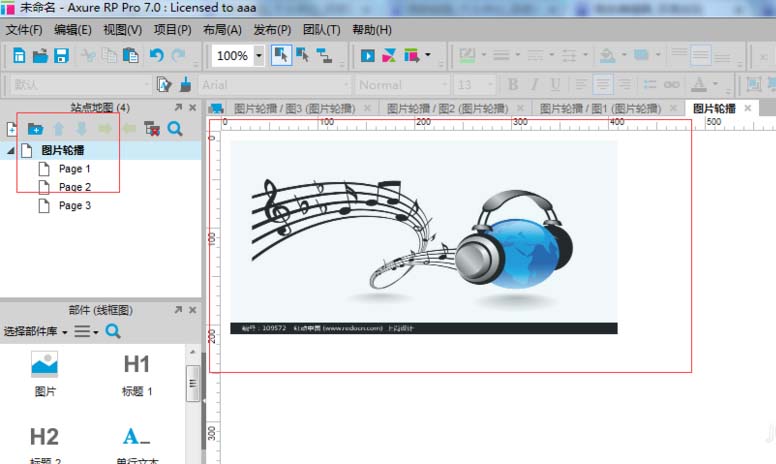Open the 编辑(E) menu
This screenshot has width=776, height=464.
[x=73, y=30]
